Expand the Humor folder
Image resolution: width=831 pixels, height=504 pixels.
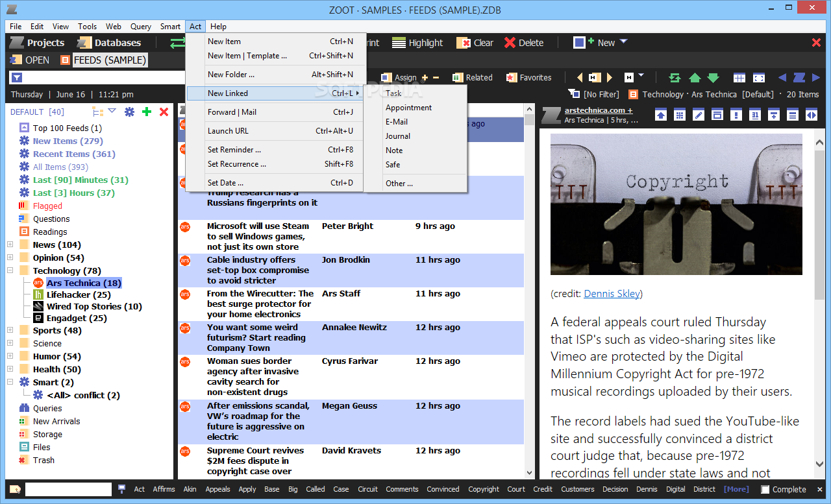pyautogui.click(x=10, y=356)
